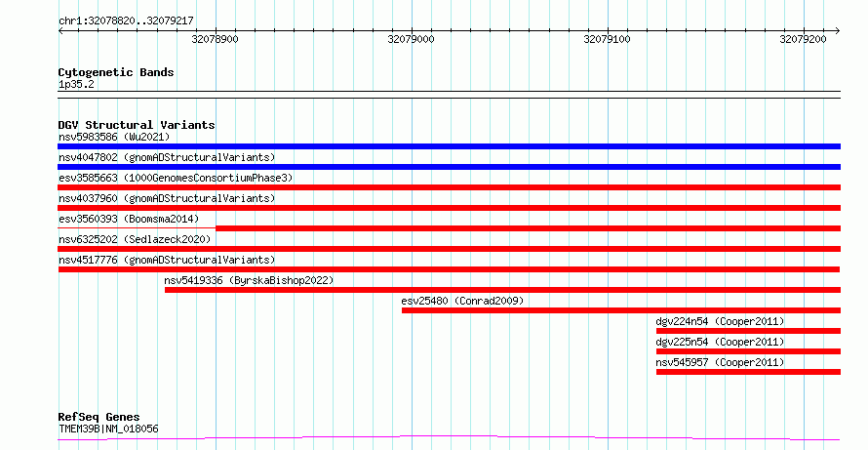The width and height of the screenshot is (868, 450).
Task: Click the TMEM39B|NM_018056 gene label
Action: point(108,429)
